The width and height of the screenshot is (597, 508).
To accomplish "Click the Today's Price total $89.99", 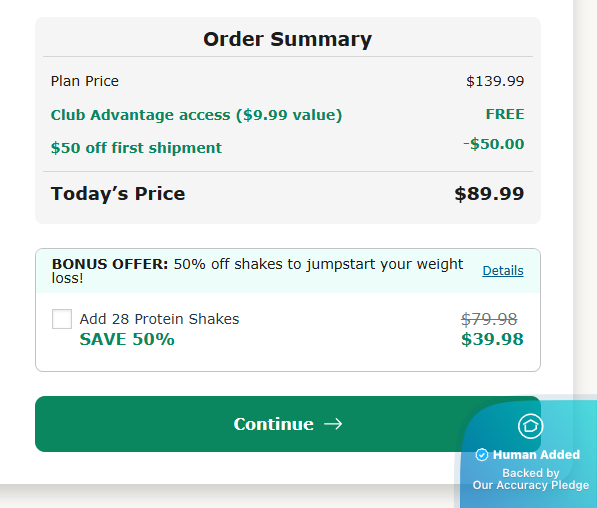I will (x=489, y=193).
